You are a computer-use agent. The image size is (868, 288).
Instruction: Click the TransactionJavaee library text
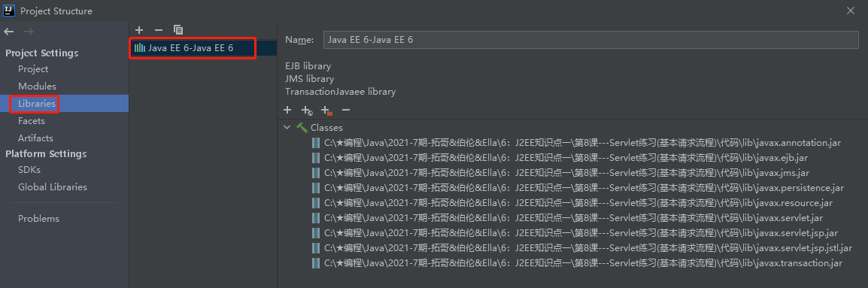[x=341, y=92]
